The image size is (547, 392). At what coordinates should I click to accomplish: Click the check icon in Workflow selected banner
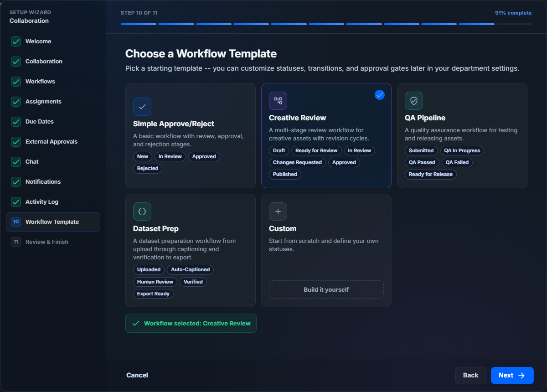(x=135, y=323)
